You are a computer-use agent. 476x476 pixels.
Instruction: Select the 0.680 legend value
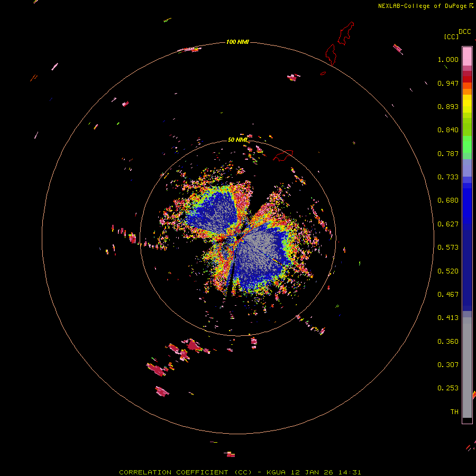(x=448, y=200)
